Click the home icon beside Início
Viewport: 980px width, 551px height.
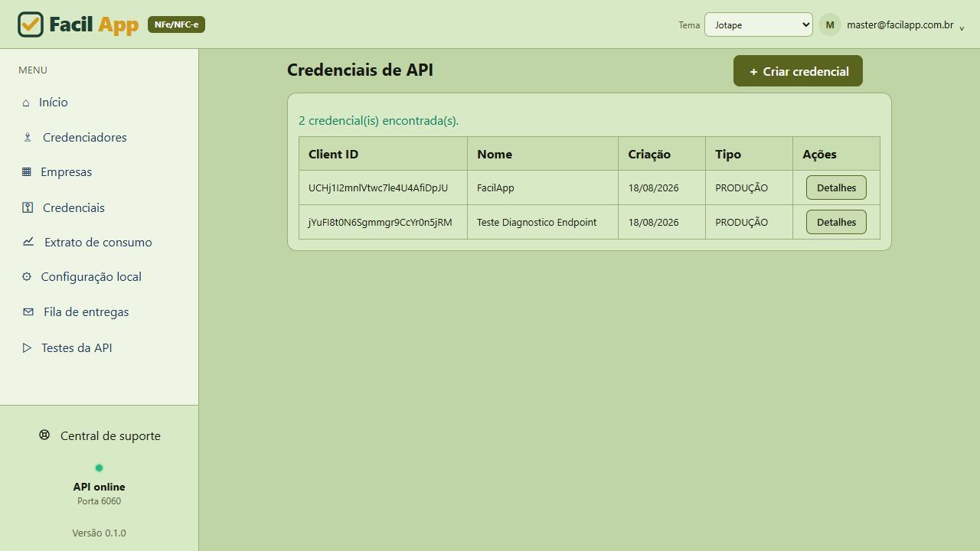click(x=26, y=103)
